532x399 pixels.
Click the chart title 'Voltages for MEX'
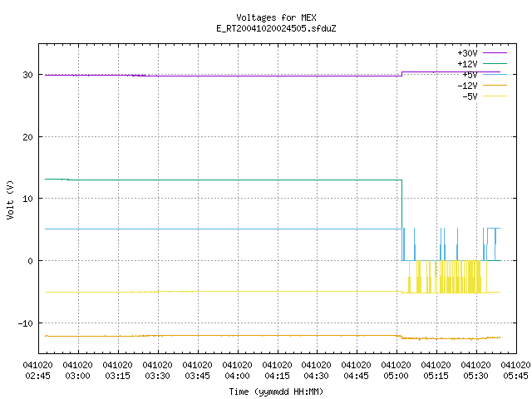276,17
